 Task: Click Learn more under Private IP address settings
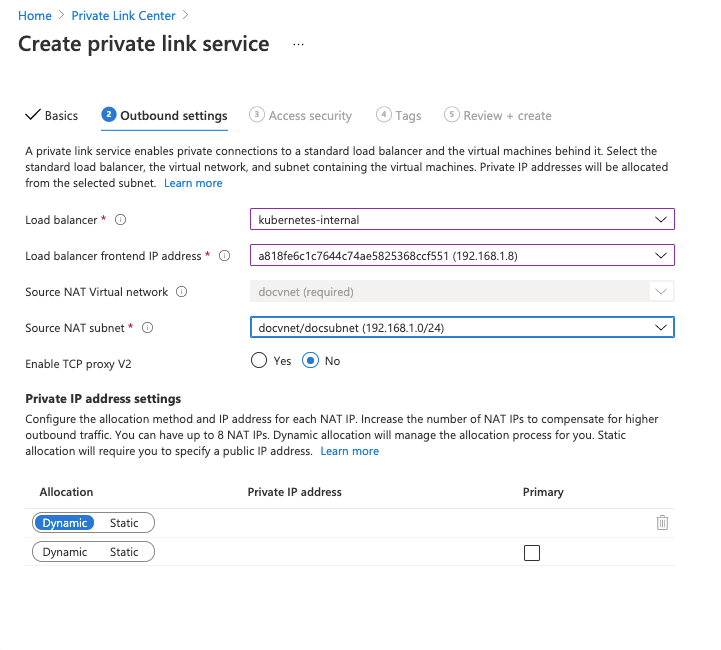pos(349,451)
